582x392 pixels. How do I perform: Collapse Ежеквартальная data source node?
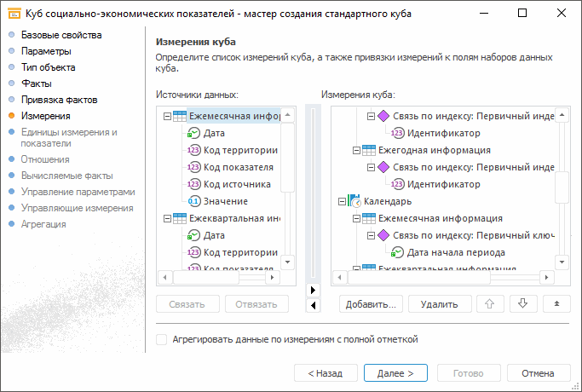(x=166, y=218)
